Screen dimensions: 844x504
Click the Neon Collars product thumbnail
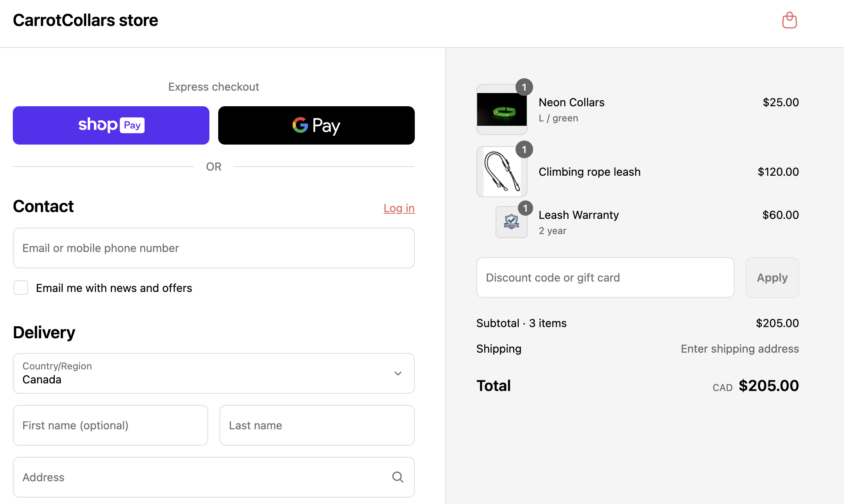tap(502, 109)
